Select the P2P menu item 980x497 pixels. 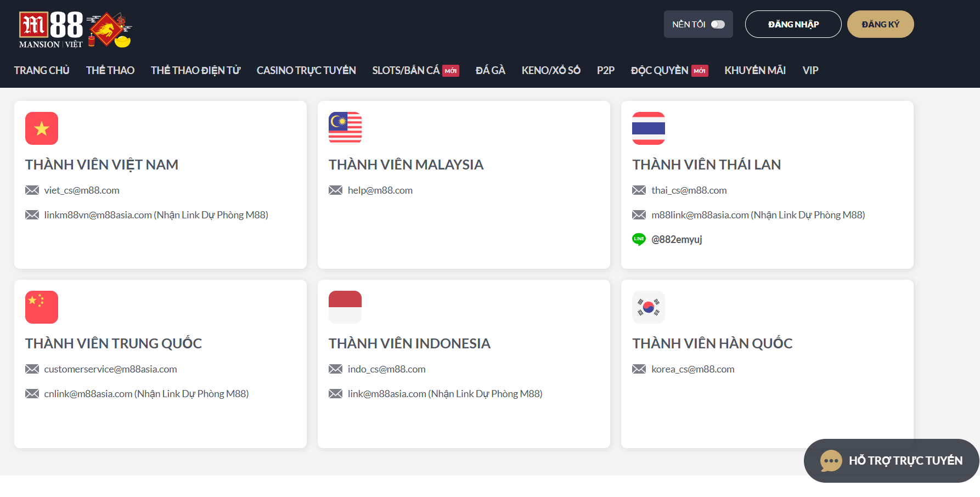[x=606, y=70]
